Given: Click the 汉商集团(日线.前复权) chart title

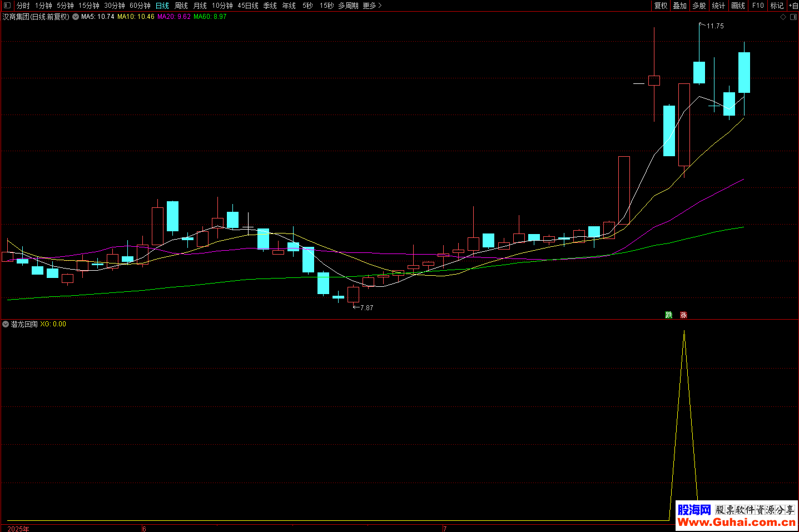Looking at the screenshot, I should pyautogui.click(x=36, y=17).
